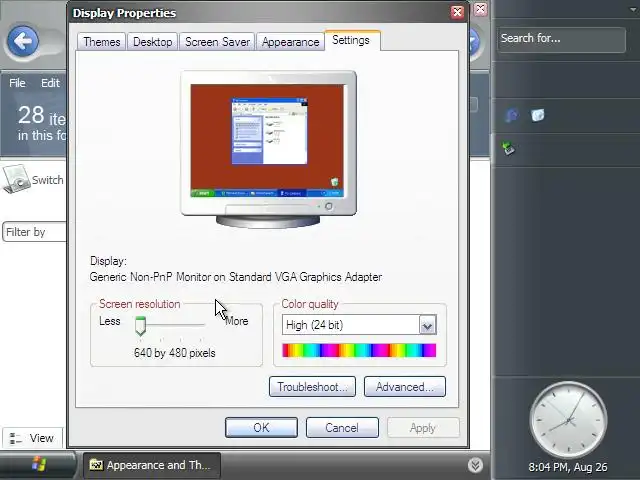Click the date and time text
The width and height of the screenshot is (640, 480).
tap(568, 467)
